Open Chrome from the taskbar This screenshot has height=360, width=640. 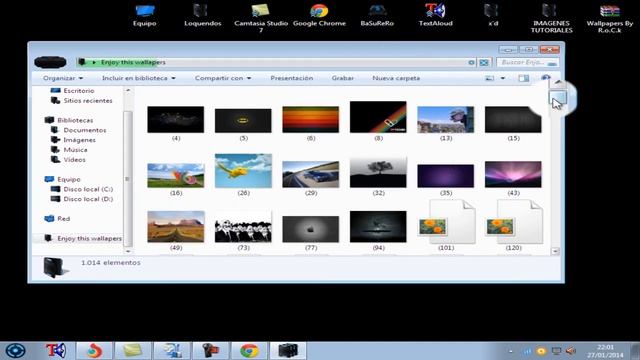[x=249, y=351]
